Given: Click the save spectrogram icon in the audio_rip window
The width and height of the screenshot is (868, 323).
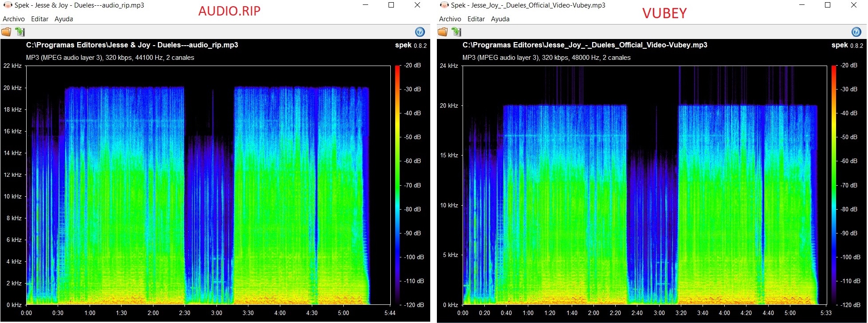Looking at the screenshot, I should tap(20, 32).
